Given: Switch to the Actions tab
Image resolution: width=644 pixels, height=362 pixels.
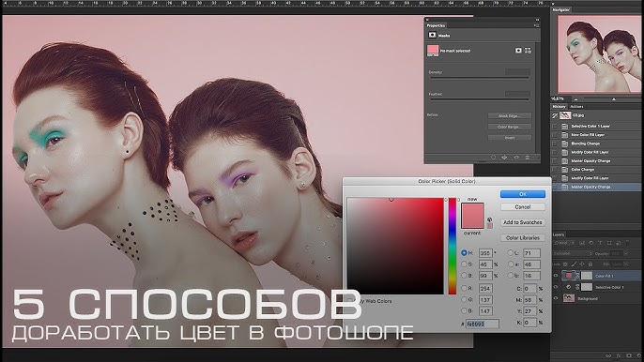Looking at the screenshot, I should point(576,106).
